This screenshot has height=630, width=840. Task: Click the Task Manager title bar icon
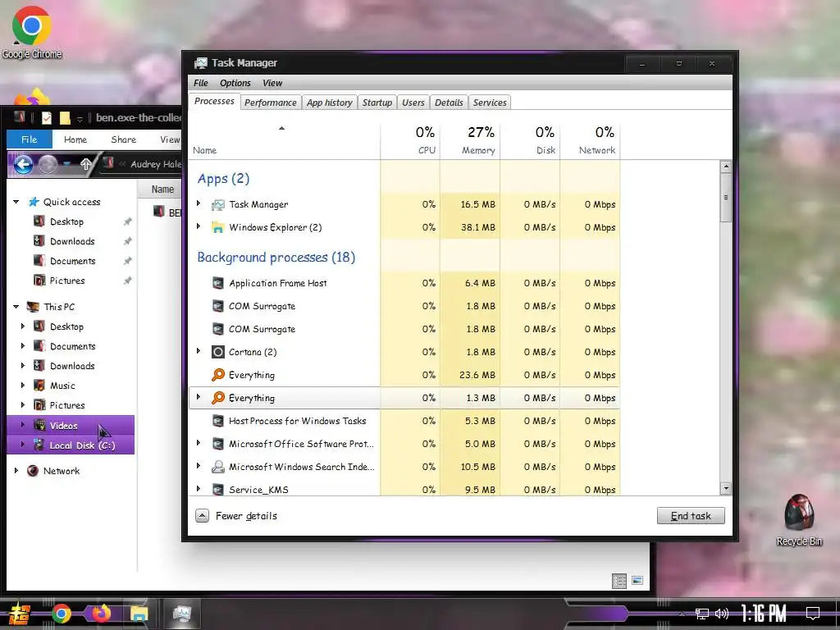click(x=200, y=63)
